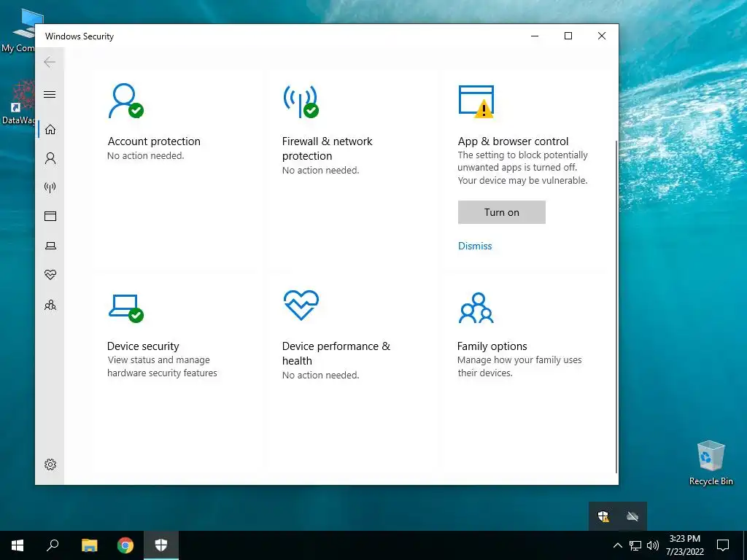The height and width of the screenshot is (560, 747).
Task: Select the Recycle Bin desktop icon
Action: pos(711,462)
